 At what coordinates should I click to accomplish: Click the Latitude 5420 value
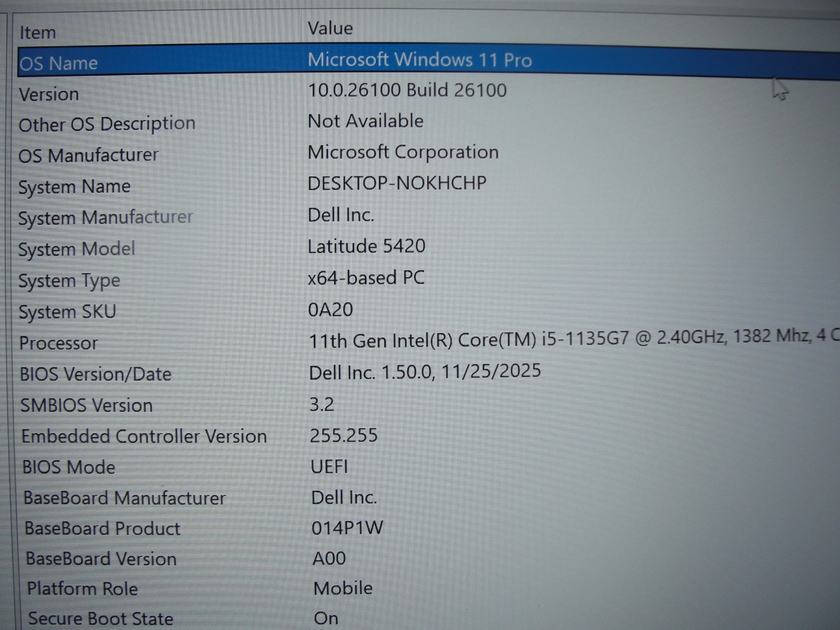click(x=366, y=246)
